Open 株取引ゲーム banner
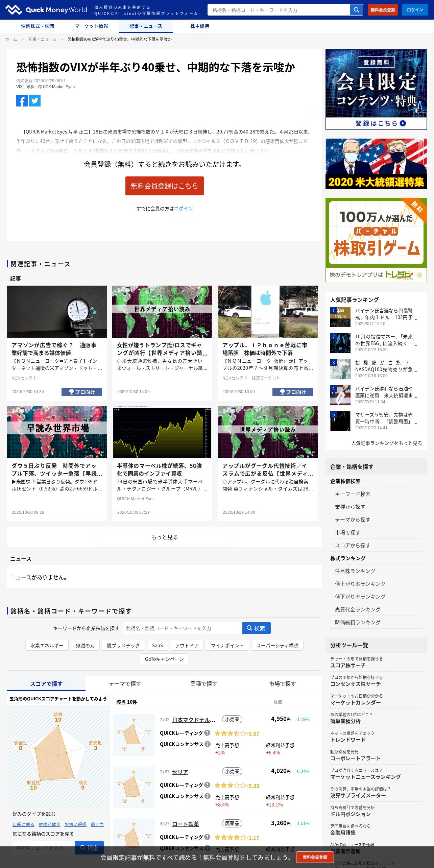434x868 pixels. pyautogui.click(x=376, y=240)
